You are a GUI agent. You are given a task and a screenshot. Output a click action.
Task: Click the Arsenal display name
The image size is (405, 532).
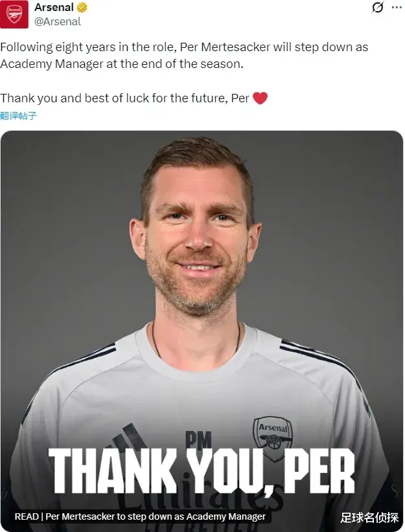54,8
